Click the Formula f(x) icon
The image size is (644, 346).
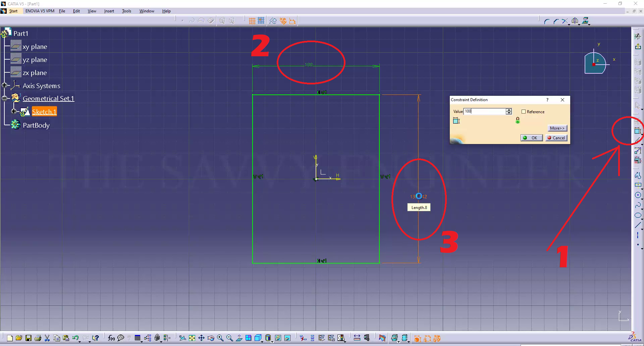111,338
